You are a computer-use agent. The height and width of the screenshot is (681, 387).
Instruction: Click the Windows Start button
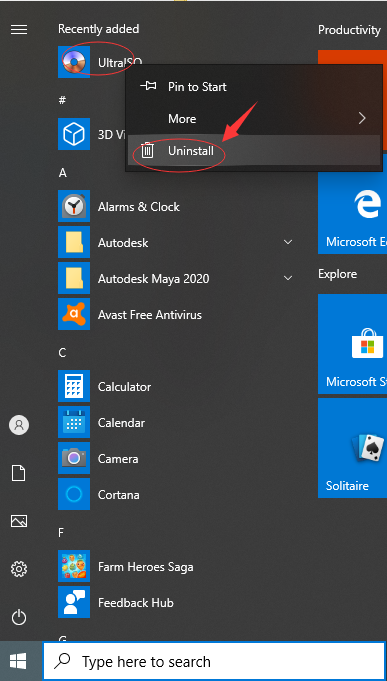click(18, 661)
